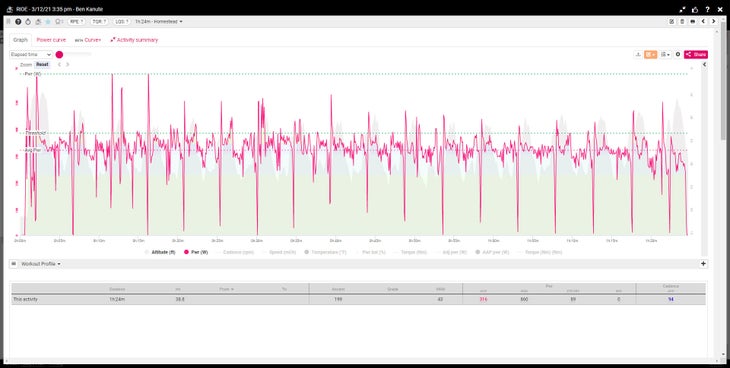This screenshot has width=730, height=368.
Task: Click the edit activity pencil icon
Action: pyautogui.click(x=672, y=21)
